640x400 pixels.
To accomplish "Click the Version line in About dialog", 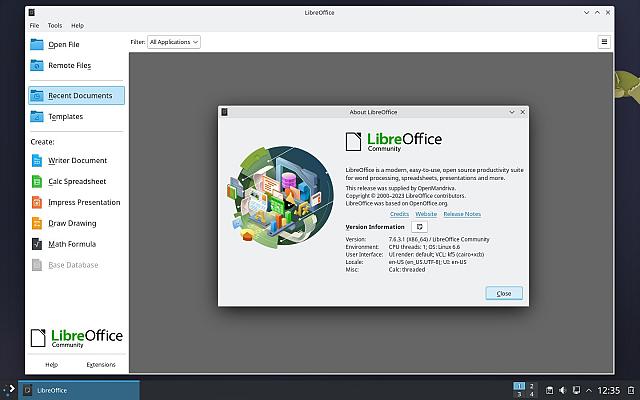I will (x=417, y=239).
